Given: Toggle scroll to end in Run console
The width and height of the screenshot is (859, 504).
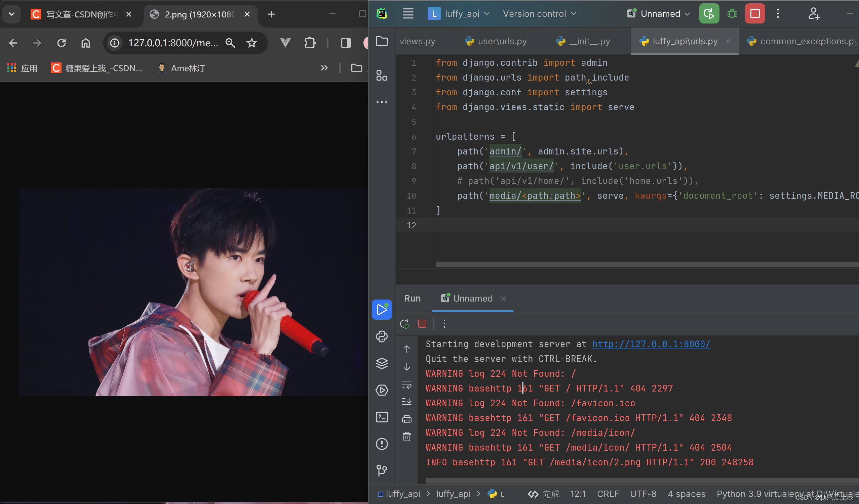Looking at the screenshot, I should tap(407, 402).
